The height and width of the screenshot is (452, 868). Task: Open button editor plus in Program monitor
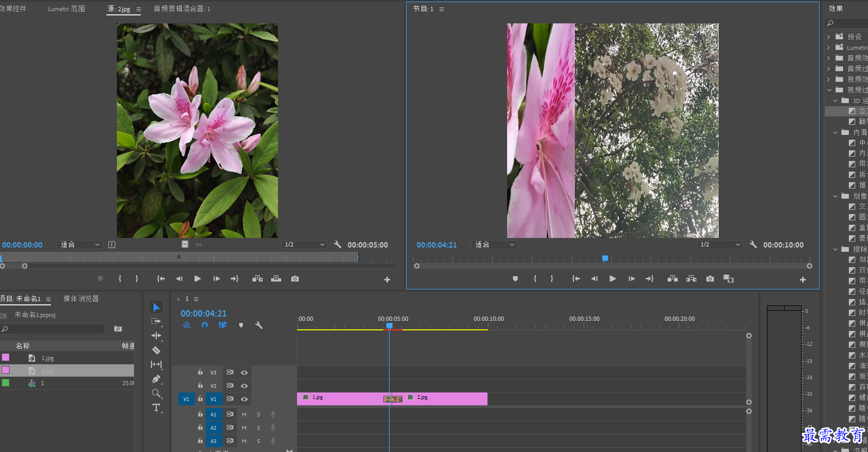point(803,279)
